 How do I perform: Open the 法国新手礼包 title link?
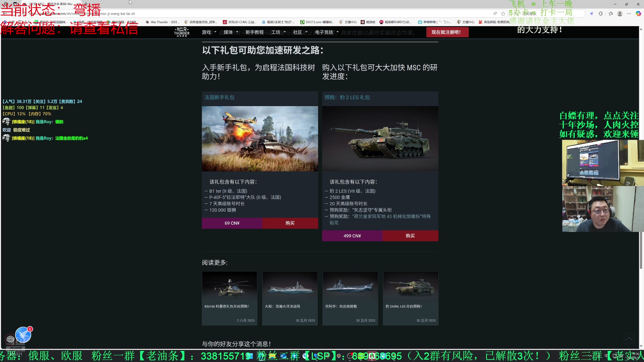pyautogui.click(x=219, y=97)
